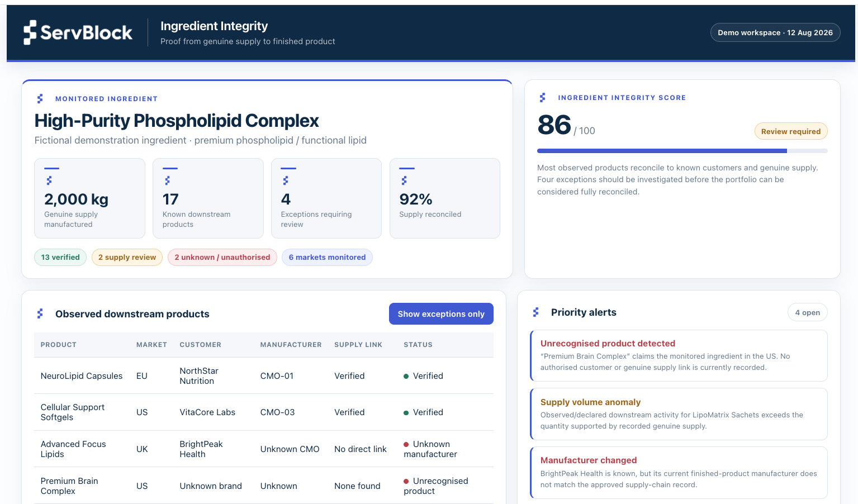
Task: Click the icon in Exceptions requiring review card
Action: pos(286,180)
